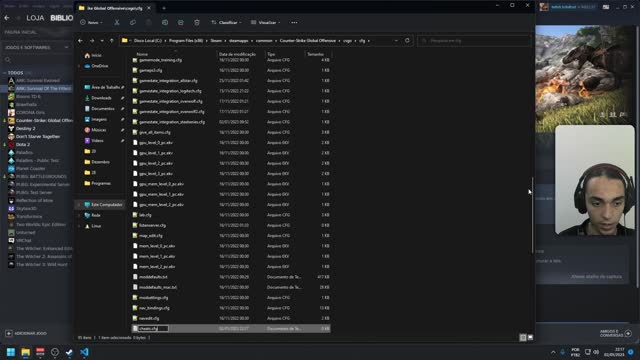Open the Novo dropdown button
Viewport: 640px width, 360px height.
pos(91,22)
